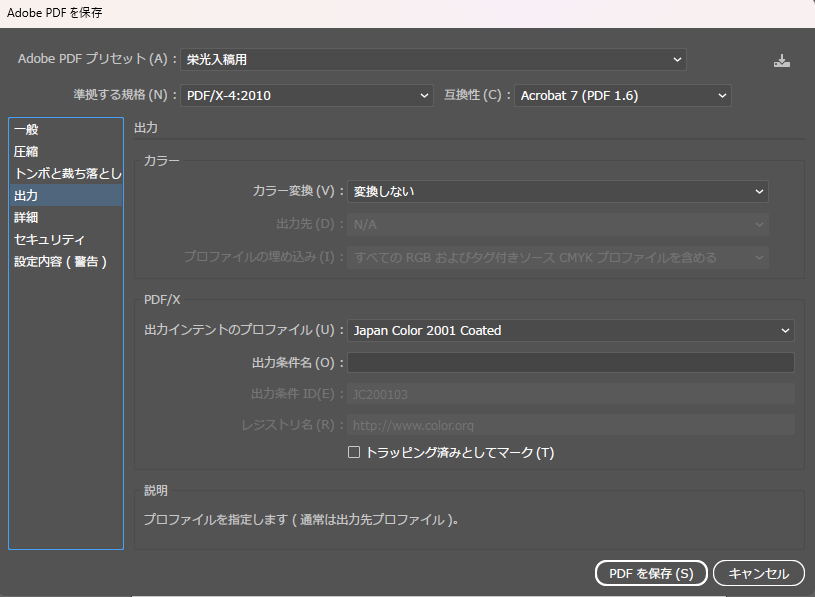Click the save preset icon
Viewport: 815px width, 597px height.
[x=781, y=61]
